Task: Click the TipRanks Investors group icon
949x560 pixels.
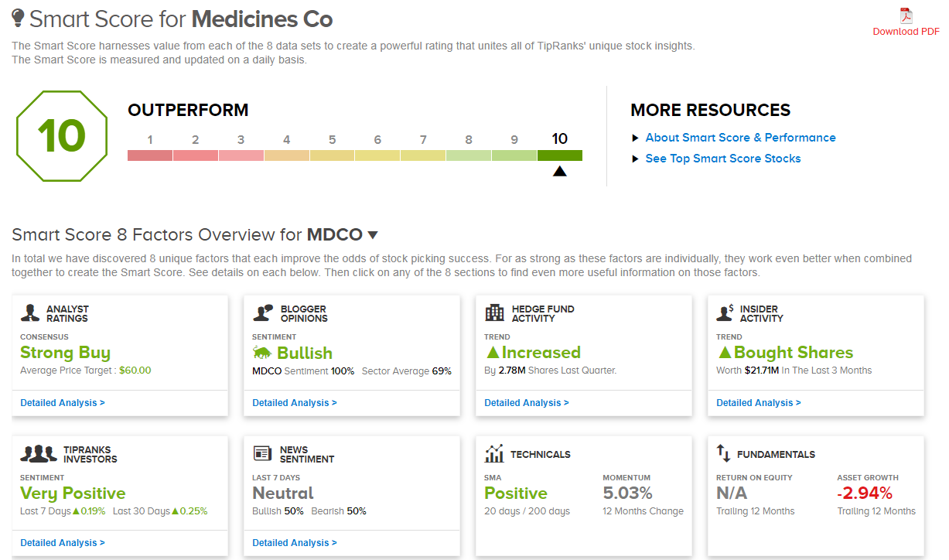Action: click(39, 453)
